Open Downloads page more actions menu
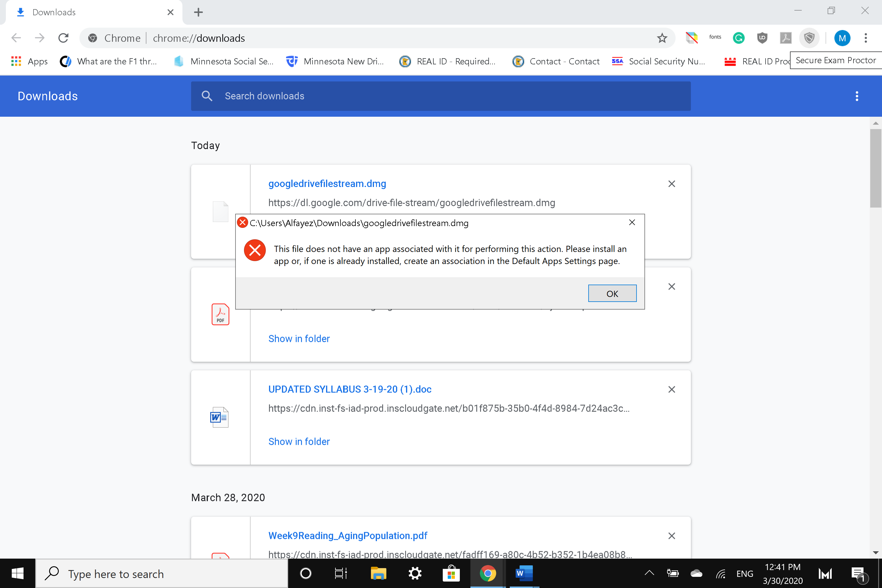882x588 pixels. point(856,96)
